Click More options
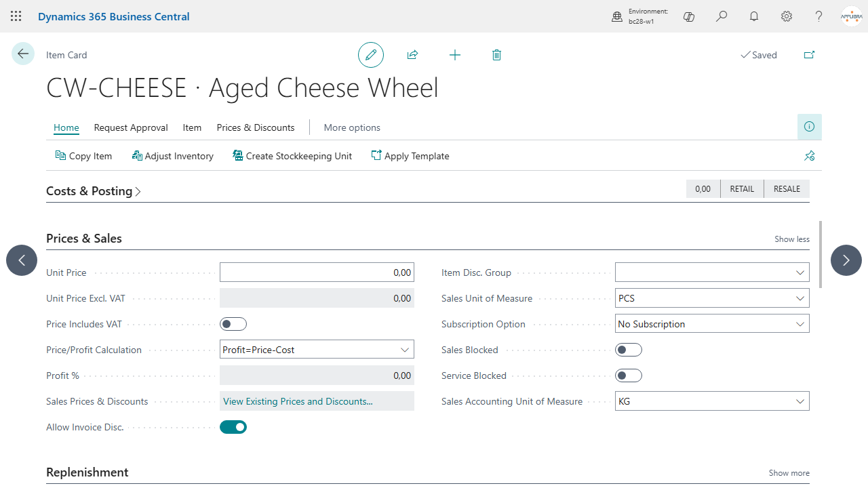This screenshot has height=488, width=868. click(x=352, y=127)
